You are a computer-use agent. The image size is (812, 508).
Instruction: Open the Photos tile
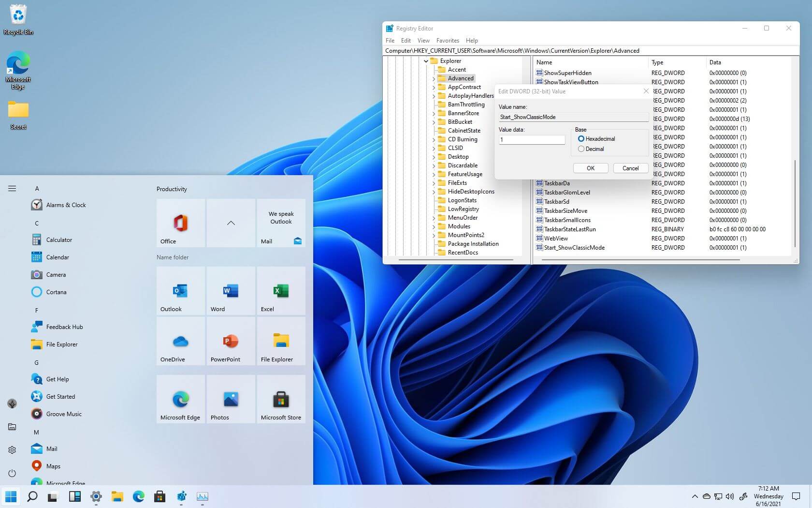pos(231,399)
